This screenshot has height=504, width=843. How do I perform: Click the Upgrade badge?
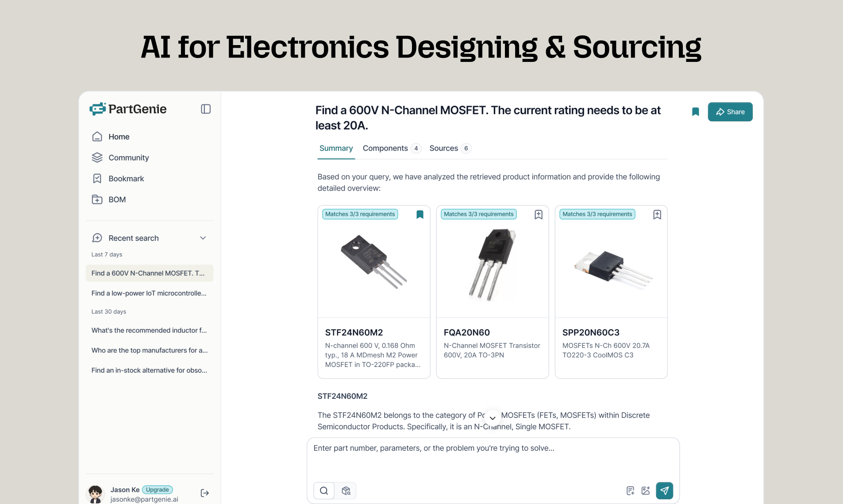157,489
